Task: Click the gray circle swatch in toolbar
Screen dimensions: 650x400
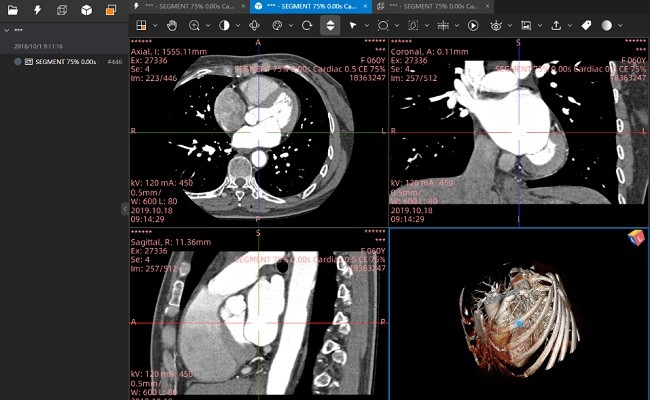Action: click(606, 25)
